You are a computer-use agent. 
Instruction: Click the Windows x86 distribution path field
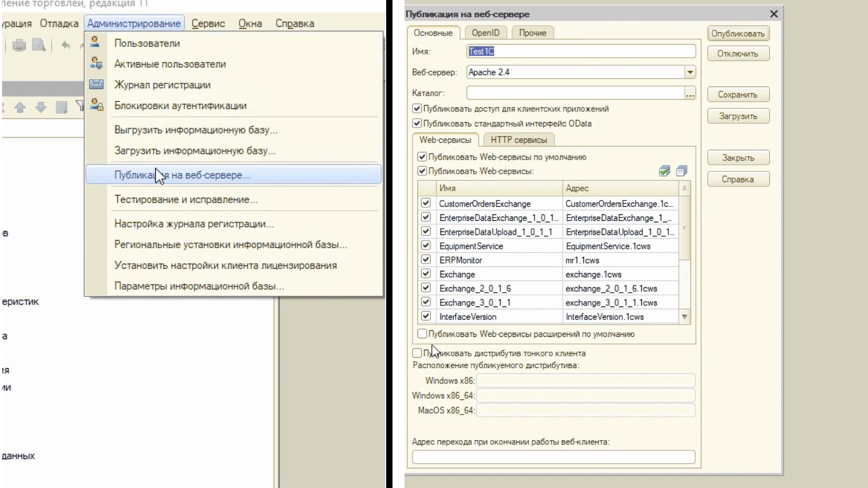click(586, 380)
